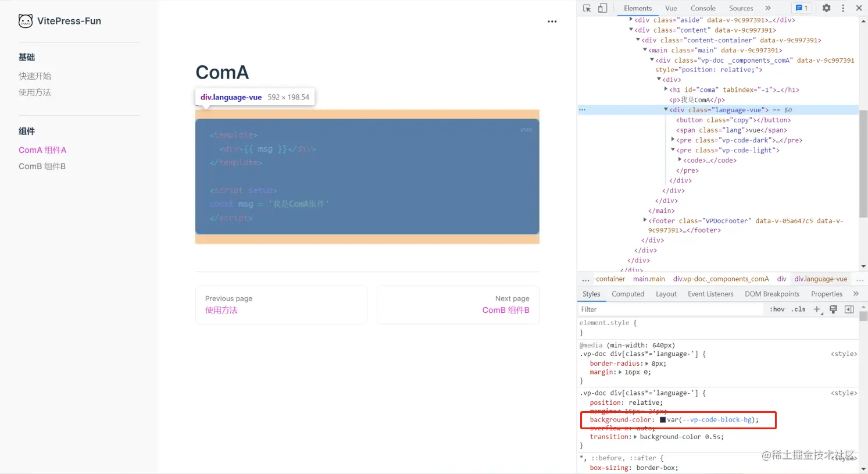Close the DevTools panel
This screenshot has height=474, width=868.
pos(859,8)
